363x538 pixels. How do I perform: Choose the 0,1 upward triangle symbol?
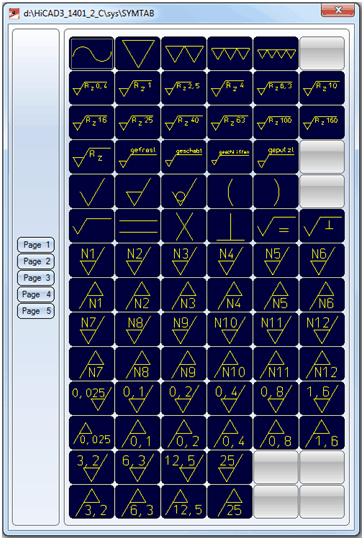[x=138, y=433]
